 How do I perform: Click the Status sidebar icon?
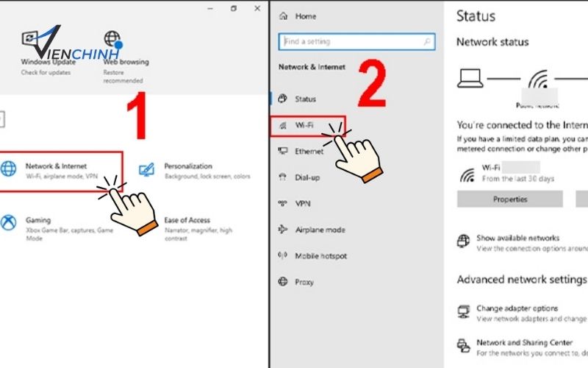[x=282, y=99]
